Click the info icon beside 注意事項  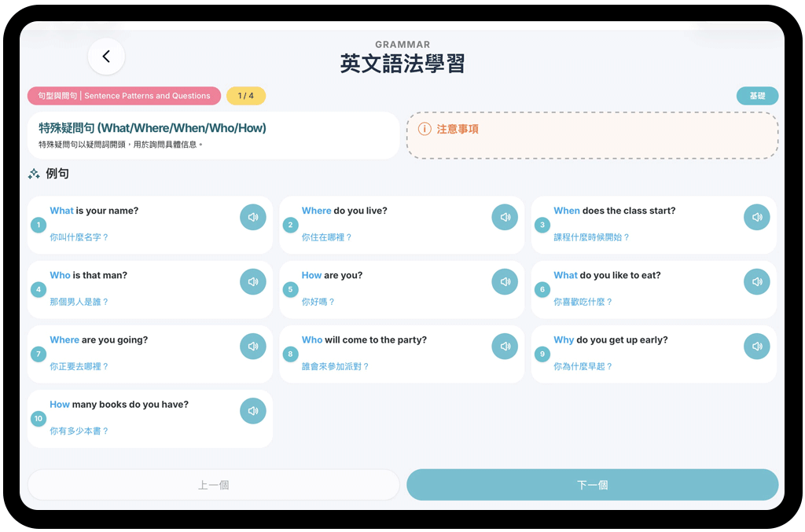[425, 129]
